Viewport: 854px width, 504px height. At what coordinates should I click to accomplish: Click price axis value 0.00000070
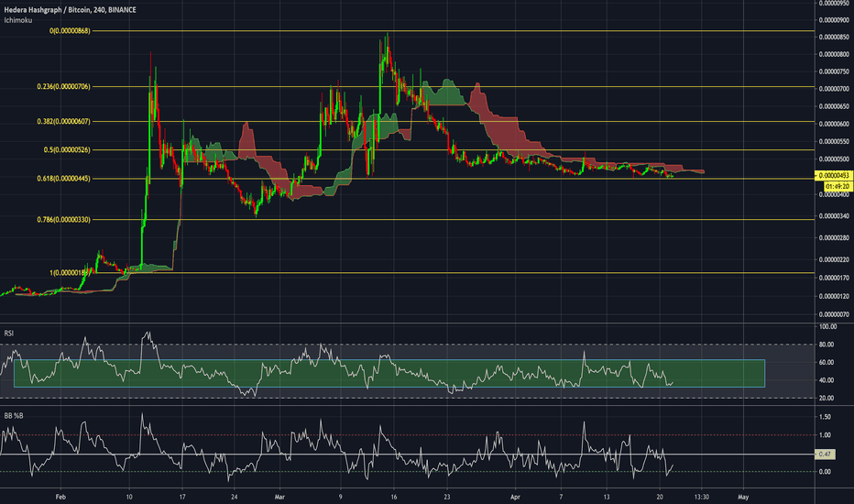click(833, 314)
